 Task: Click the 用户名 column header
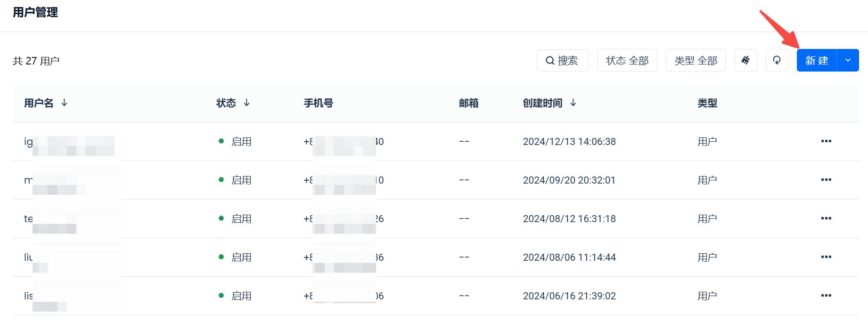39,103
